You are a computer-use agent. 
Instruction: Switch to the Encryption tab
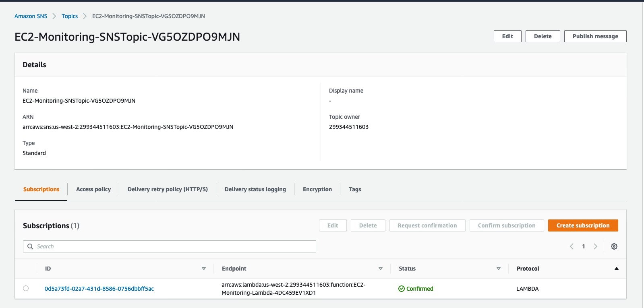point(317,189)
